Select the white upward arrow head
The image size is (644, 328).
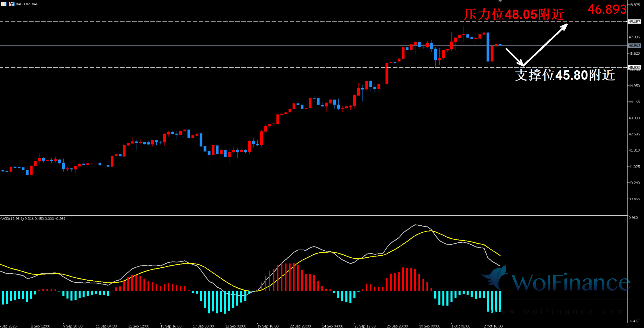[564, 27]
